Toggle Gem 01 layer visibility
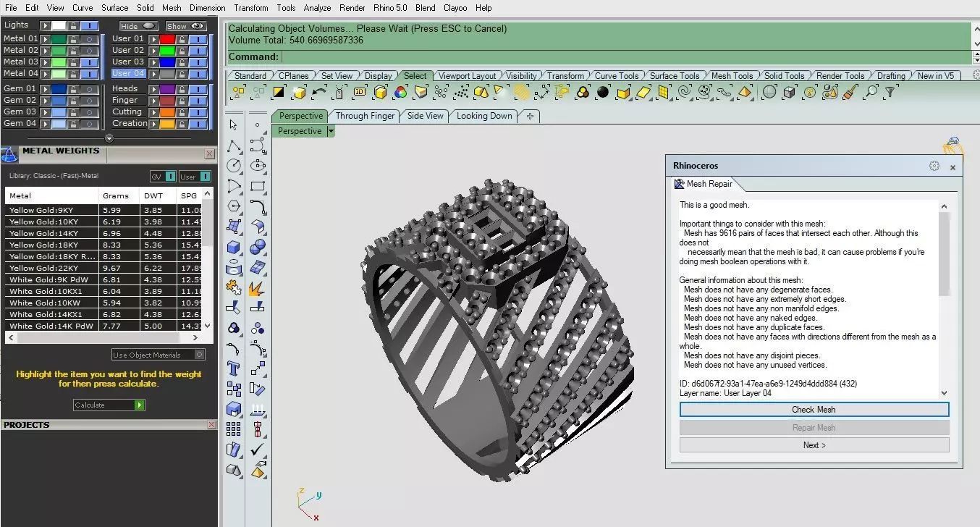 (90, 89)
